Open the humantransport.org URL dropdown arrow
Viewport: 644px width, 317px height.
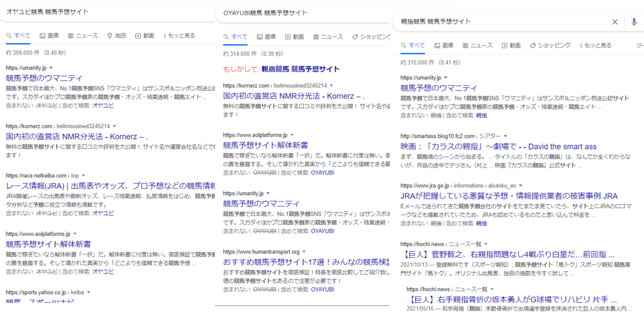coord(305,251)
